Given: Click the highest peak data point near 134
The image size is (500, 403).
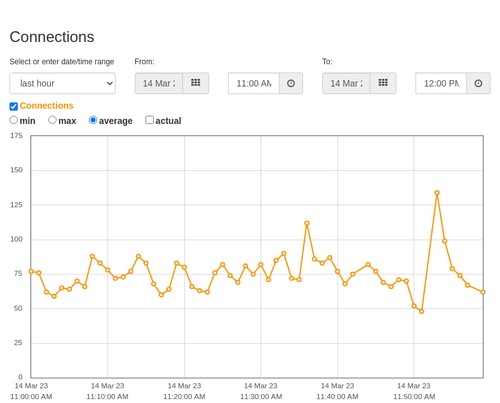Looking at the screenshot, I should 437,193.
